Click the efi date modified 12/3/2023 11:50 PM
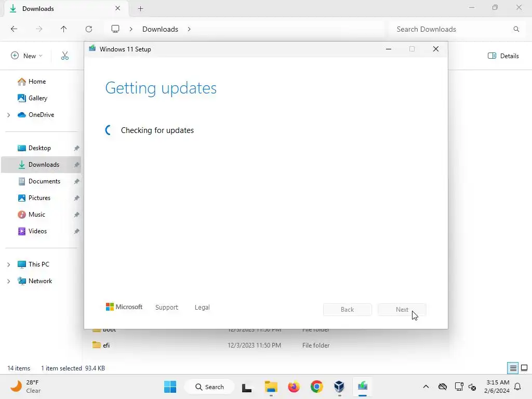The image size is (532, 399). click(x=254, y=345)
